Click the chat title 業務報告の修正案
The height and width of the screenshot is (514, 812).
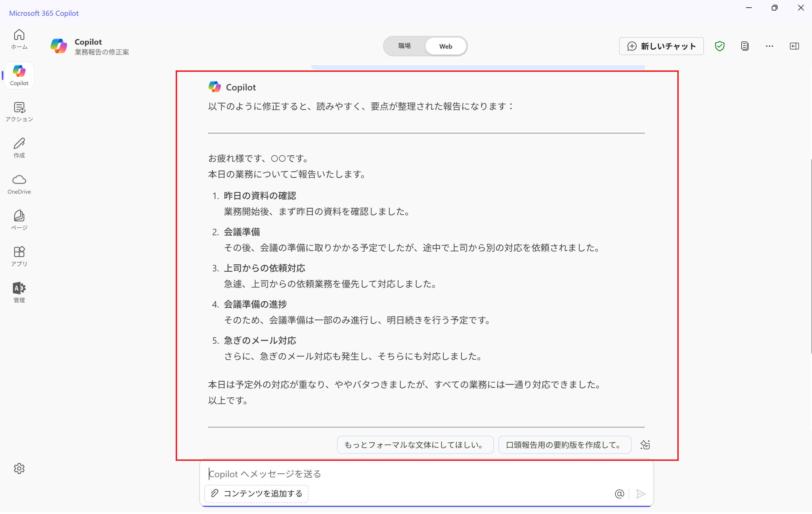[x=102, y=52]
